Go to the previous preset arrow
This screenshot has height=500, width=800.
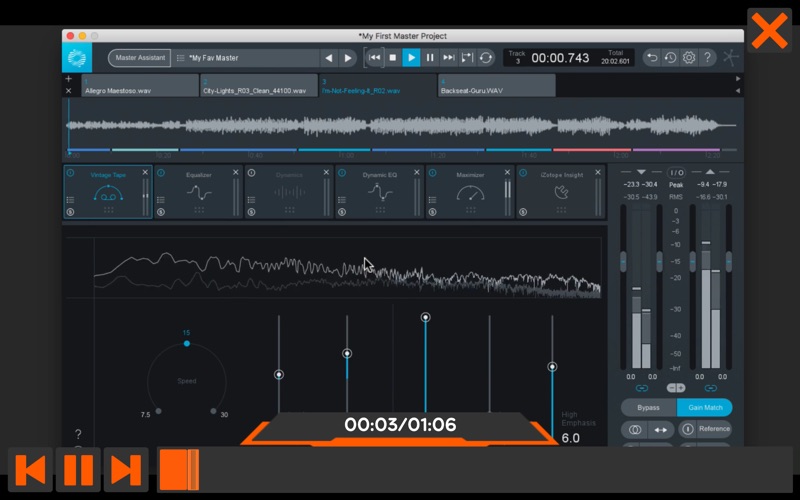329,58
